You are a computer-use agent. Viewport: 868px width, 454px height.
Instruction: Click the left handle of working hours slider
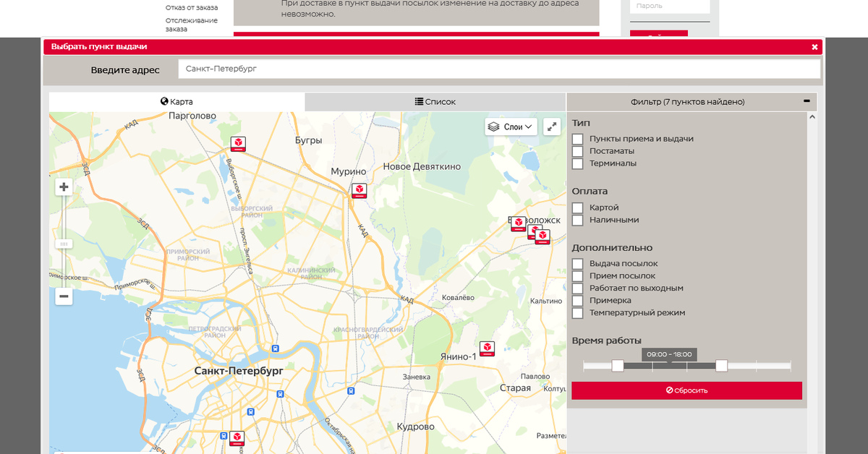618,366
